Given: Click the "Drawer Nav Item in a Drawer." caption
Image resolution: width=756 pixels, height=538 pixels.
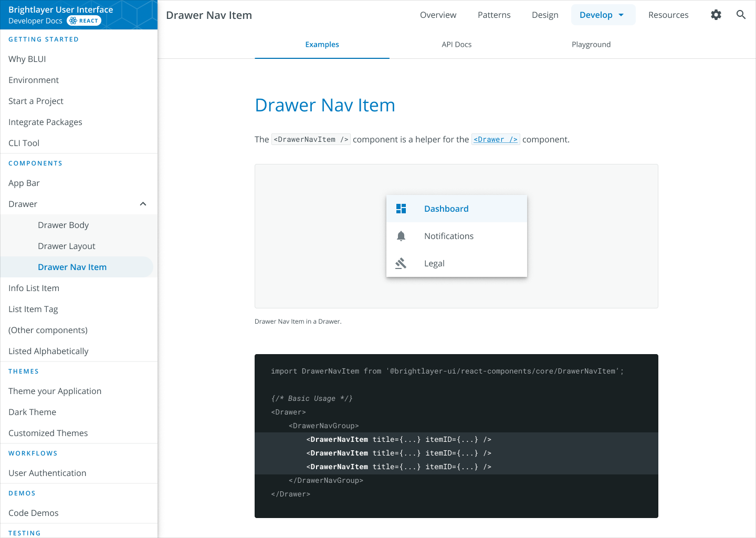Looking at the screenshot, I should 298,322.
